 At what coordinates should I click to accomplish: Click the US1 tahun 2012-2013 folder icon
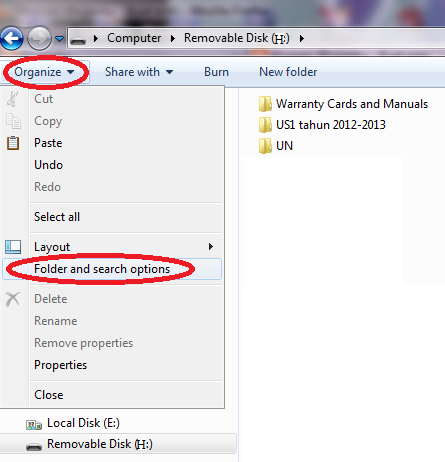point(265,125)
